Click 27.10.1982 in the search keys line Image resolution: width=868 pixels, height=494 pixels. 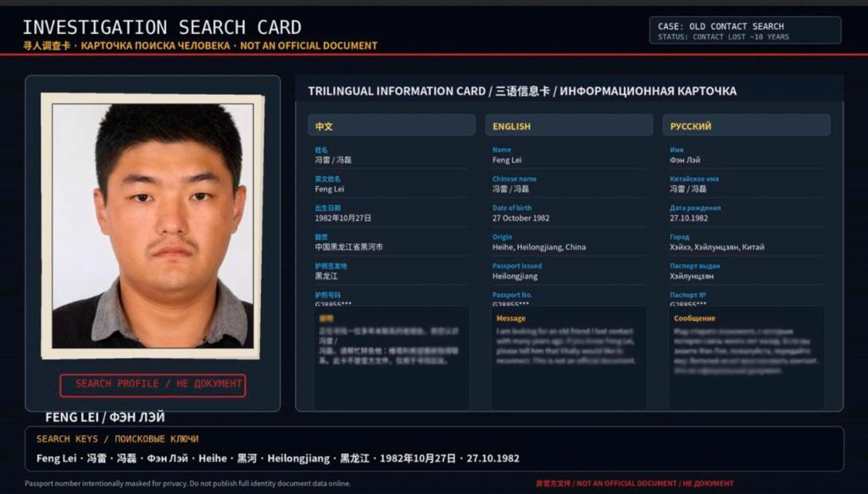[x=492, y=458]
